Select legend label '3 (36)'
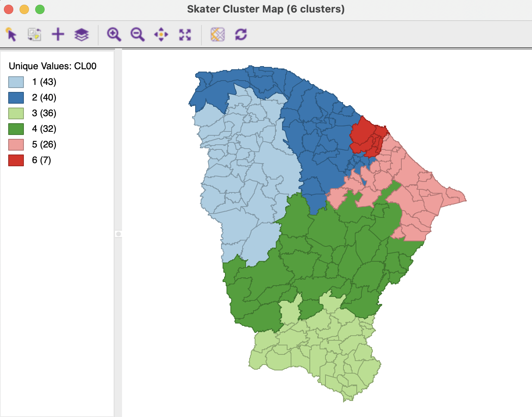The width and height of the screenshot is (532, 417). coord(44,113)
